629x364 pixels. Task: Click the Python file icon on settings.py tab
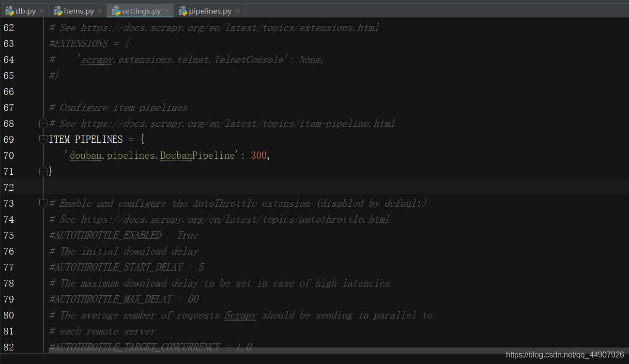click(x=116, y=11)
